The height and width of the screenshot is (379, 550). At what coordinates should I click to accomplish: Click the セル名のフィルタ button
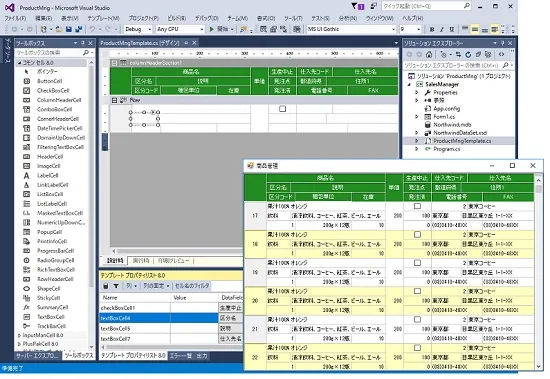pyautogui.click(x=192, y=286)
